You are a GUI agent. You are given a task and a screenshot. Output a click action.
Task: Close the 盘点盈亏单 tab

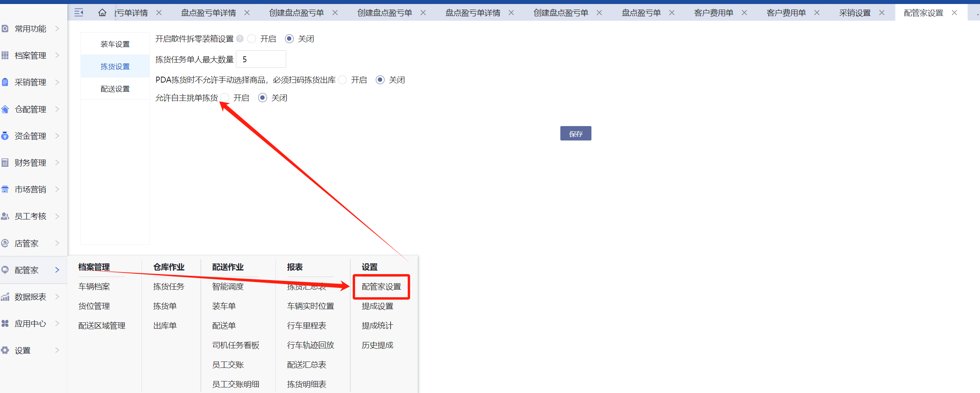pos(672,13)
